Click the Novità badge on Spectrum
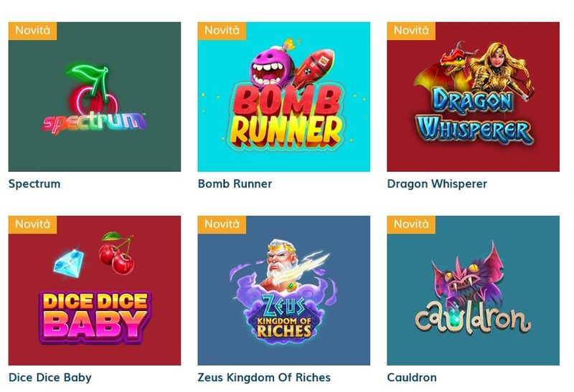574x392 pixels. click(32, 31)
